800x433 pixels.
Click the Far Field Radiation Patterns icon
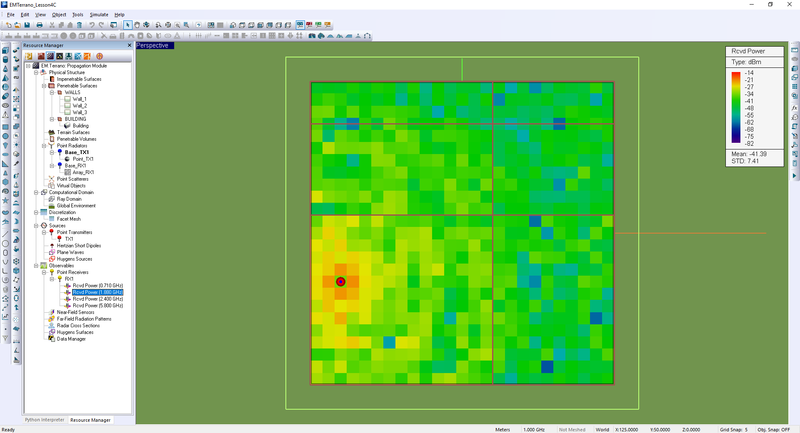52,318
